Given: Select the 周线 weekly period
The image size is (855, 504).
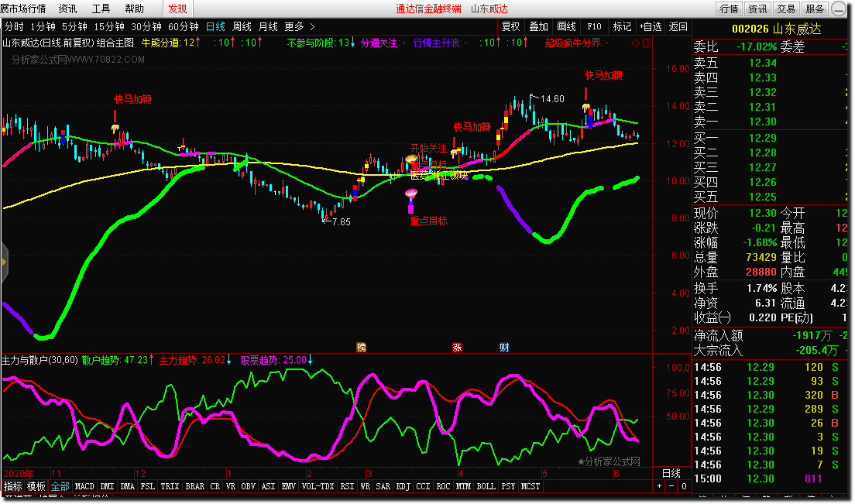Looking at the screenshot, I should coord(242,26).
